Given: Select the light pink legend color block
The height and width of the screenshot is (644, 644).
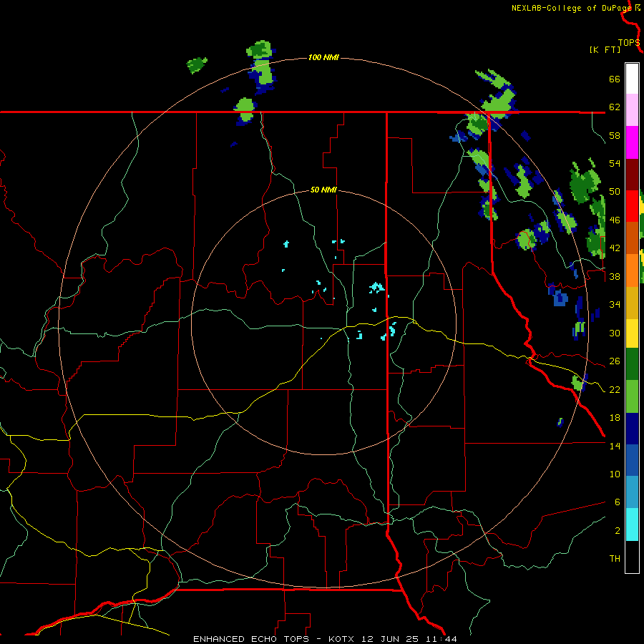Looking at the screenshot, I should [632, 110].
